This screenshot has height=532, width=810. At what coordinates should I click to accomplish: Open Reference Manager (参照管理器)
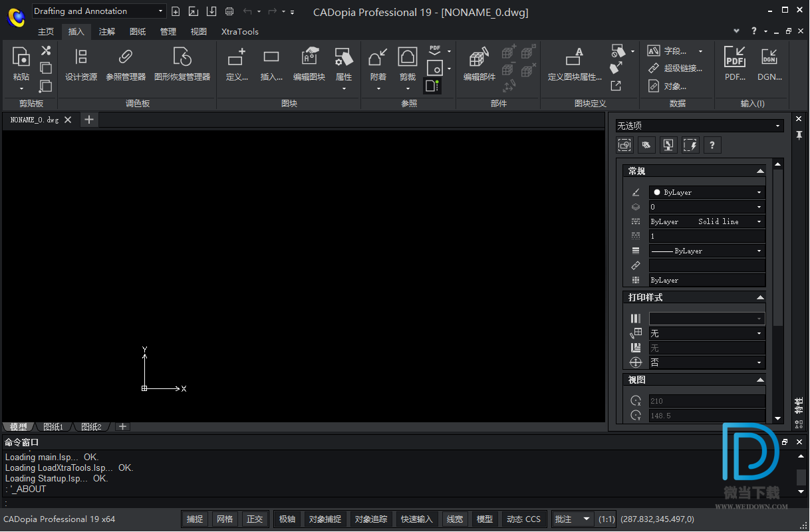126,65
